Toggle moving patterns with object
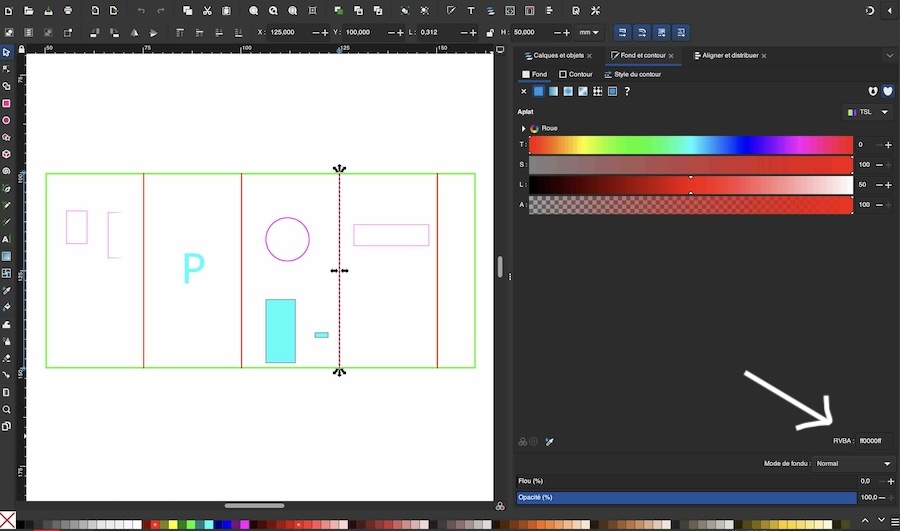Screen dimensions: 900x531 coord(681,33)
